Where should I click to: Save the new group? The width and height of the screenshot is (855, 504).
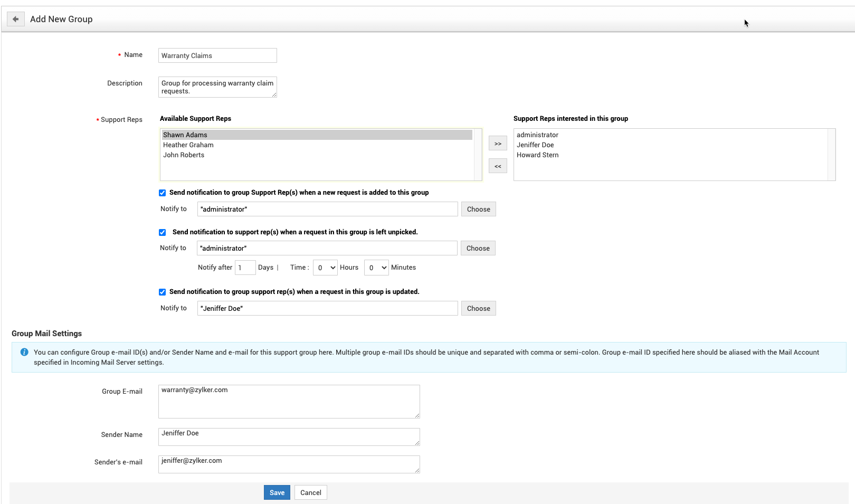(x=277, y=492)
